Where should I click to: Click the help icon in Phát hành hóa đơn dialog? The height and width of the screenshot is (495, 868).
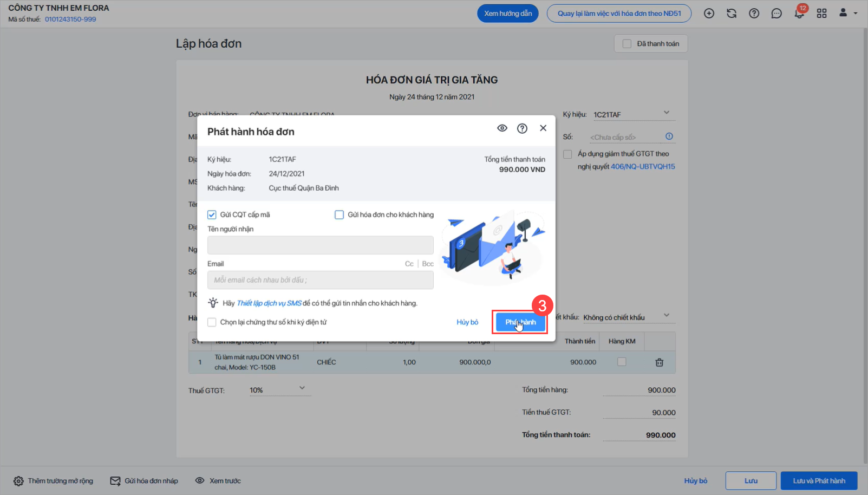pyautogui.click(x=522, y=128)
